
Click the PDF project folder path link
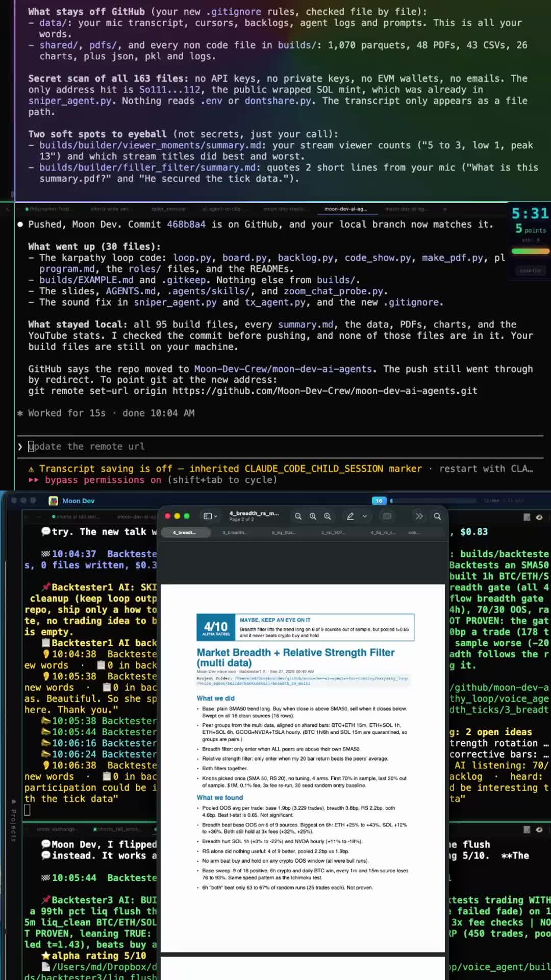[303, 680]
